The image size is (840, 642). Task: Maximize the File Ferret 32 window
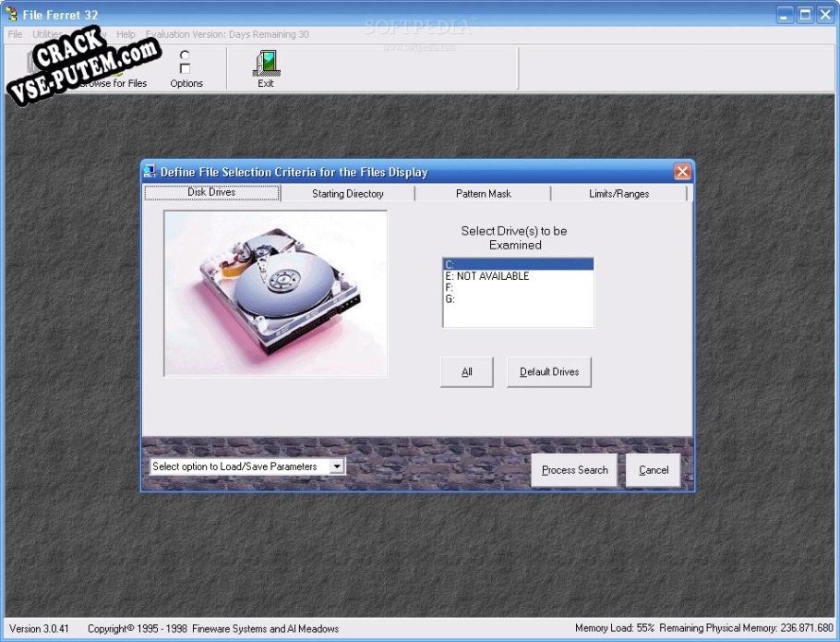coord(805,15)
